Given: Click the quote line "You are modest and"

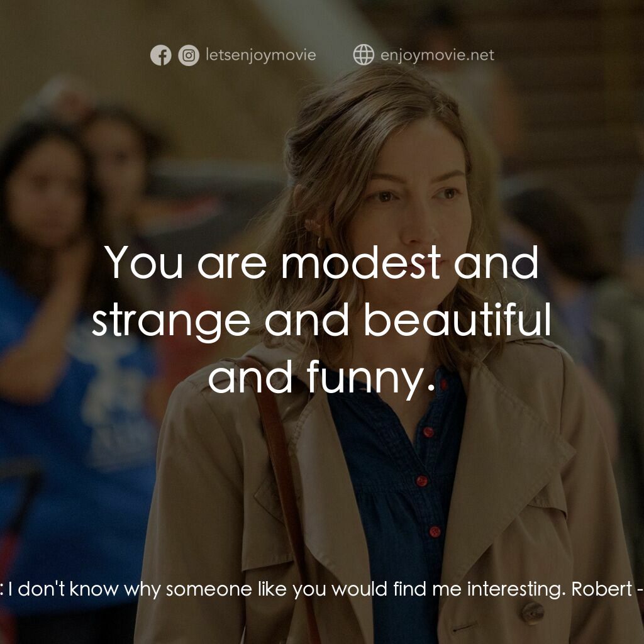Looking at the screenshot, I should point(322,262).
